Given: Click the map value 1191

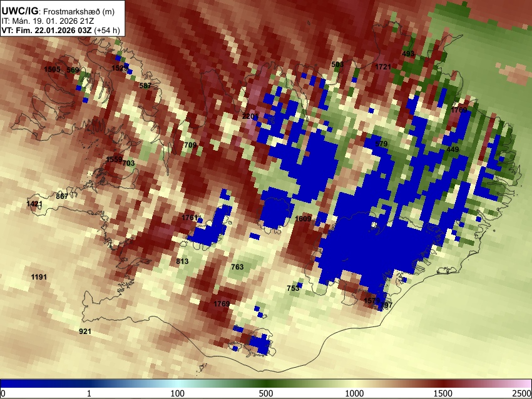Looking at the screenshot, I should click(x=39, y=277).
